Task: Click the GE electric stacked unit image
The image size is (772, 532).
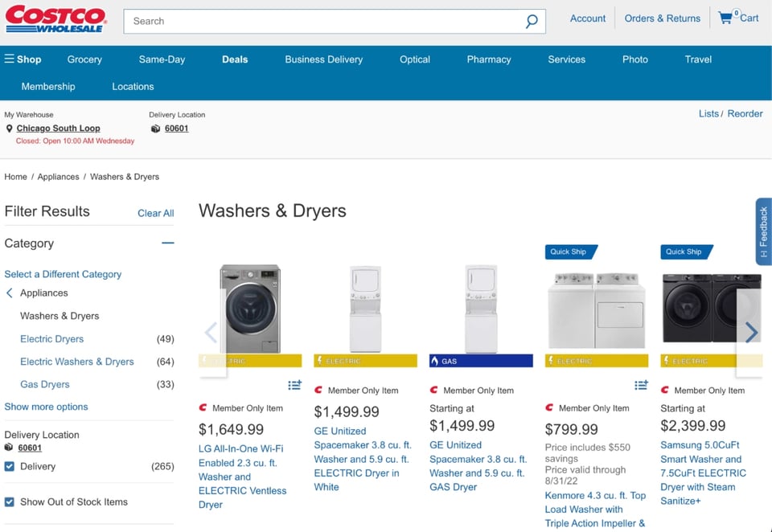Action: (365, 309)
